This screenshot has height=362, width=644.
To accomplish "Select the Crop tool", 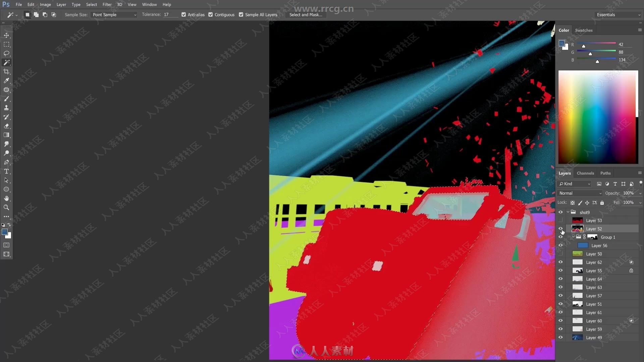I will coord(7,71).
